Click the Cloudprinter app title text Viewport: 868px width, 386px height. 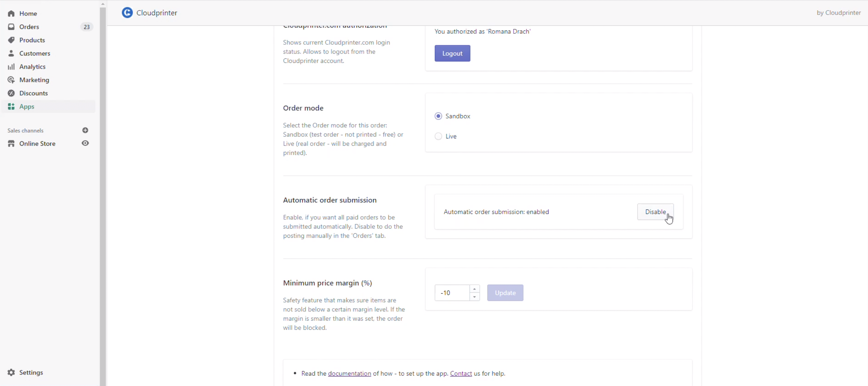click(x=157, y=13)
